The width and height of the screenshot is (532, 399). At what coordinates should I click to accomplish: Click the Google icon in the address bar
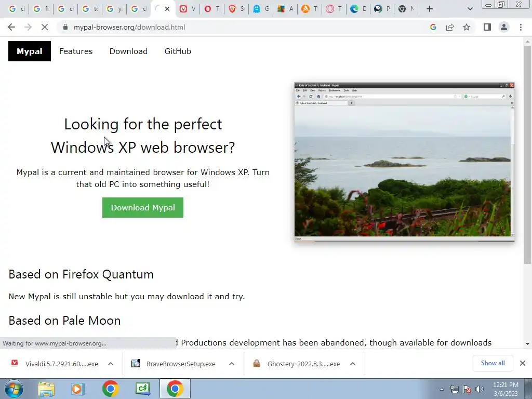[433, 27]
